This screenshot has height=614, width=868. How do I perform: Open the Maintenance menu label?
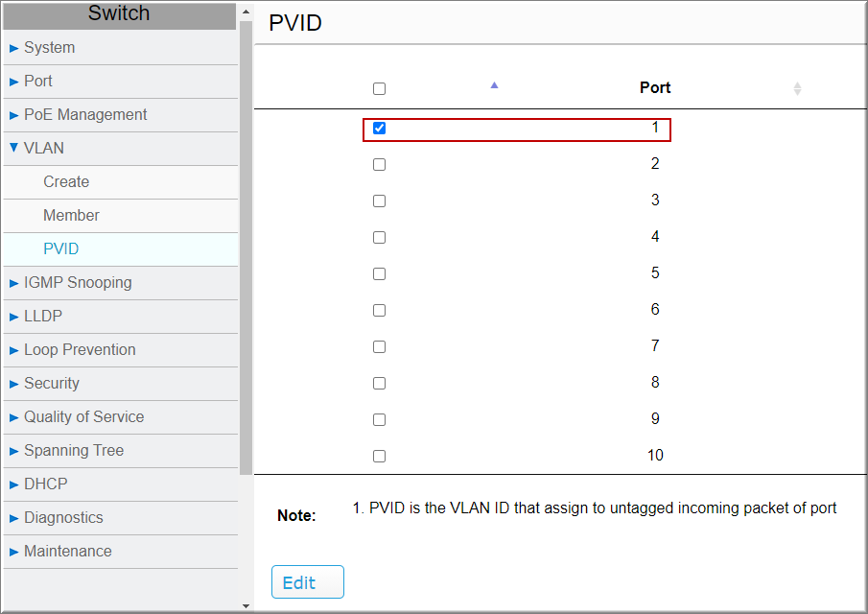tap(67, 552)
